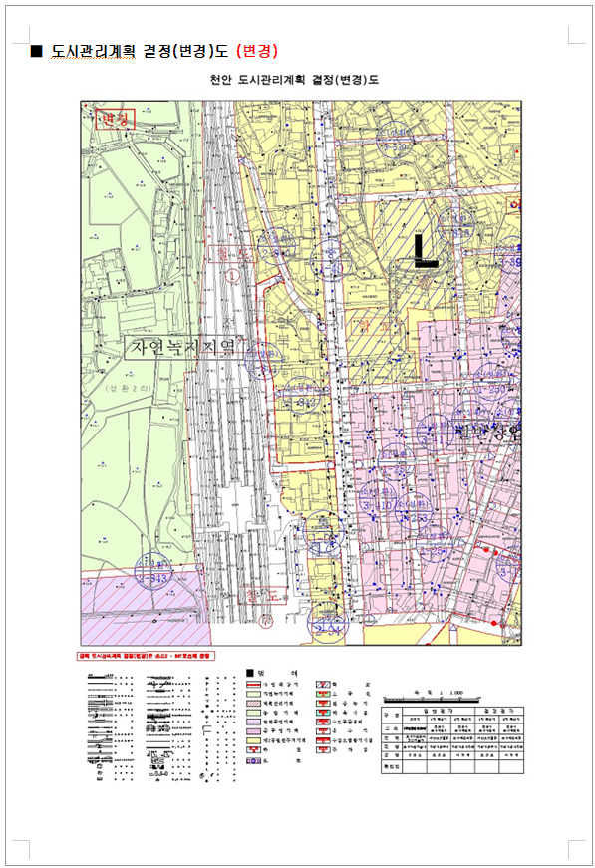Screen dimensions: 595x868
Task: Click the circled number 1 railway marker
Action: point(233,276)
